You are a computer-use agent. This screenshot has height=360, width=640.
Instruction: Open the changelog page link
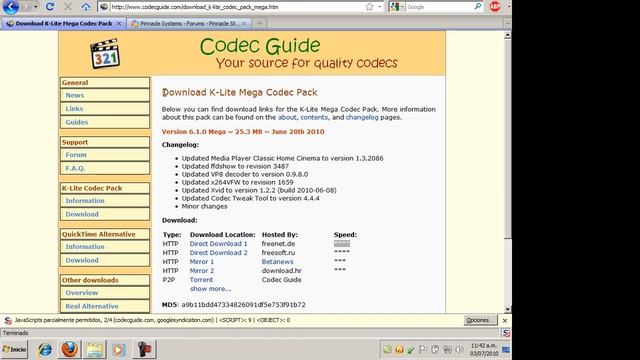[x=362, y=117]
